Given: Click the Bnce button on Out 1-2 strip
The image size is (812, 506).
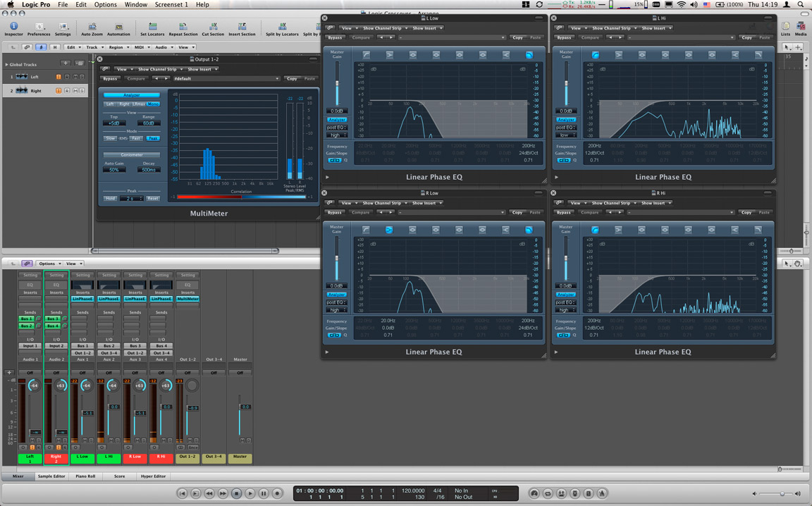Looking at the screenshot, I should click(x=192, y=447).
